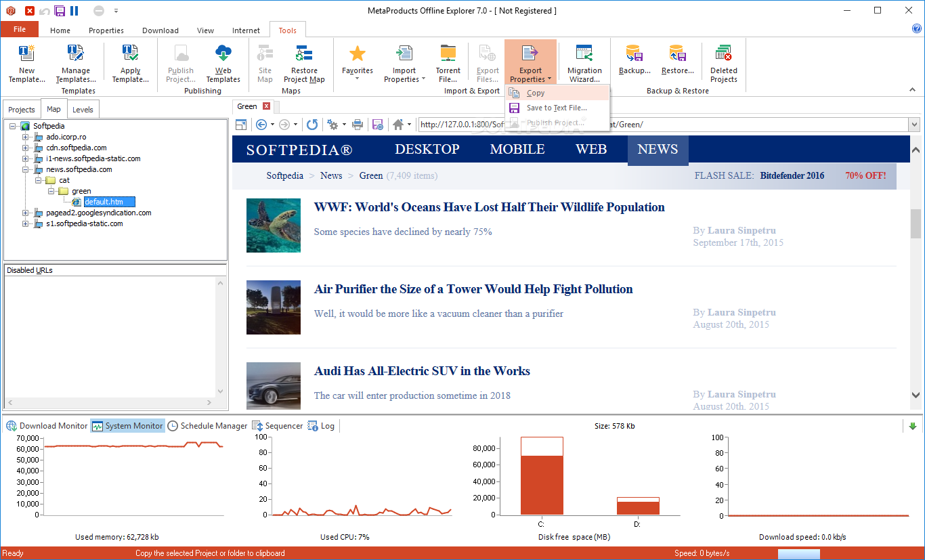
Task: Open the Sequencer tab
Action: pyautogui.click(x=278, y=426)
